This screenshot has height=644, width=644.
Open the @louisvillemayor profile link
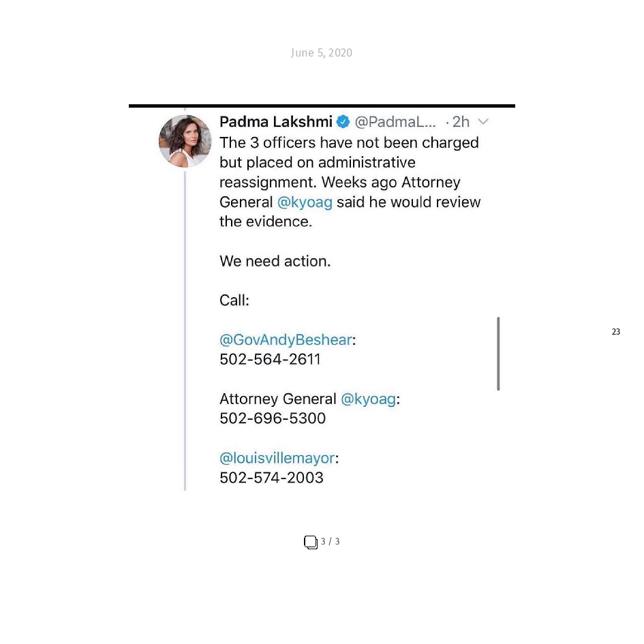[277, 458]
